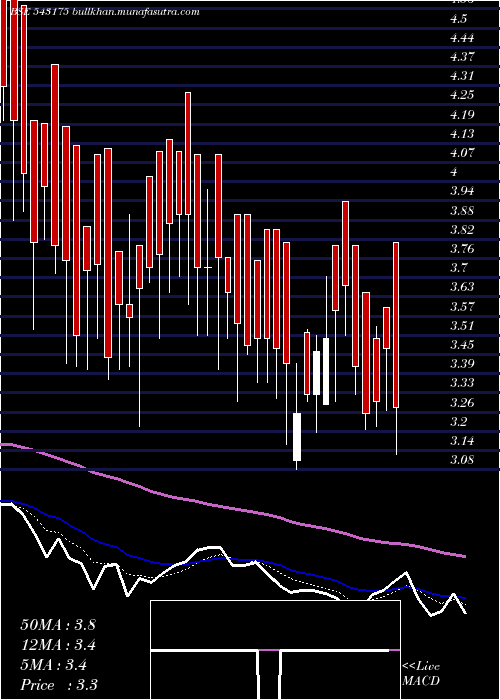Click the 3.82 price axis label
500x700 pixels.
click(x=462, y=230)
